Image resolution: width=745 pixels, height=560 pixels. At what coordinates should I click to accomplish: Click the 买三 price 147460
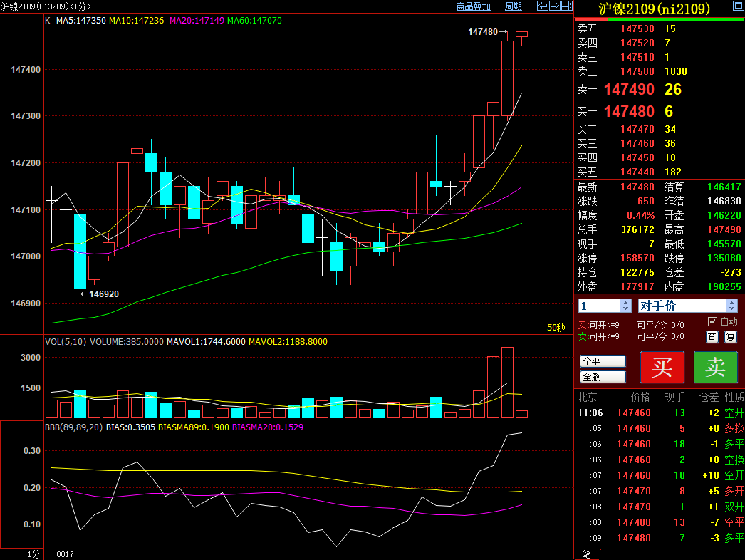click(x=637, y=144)
